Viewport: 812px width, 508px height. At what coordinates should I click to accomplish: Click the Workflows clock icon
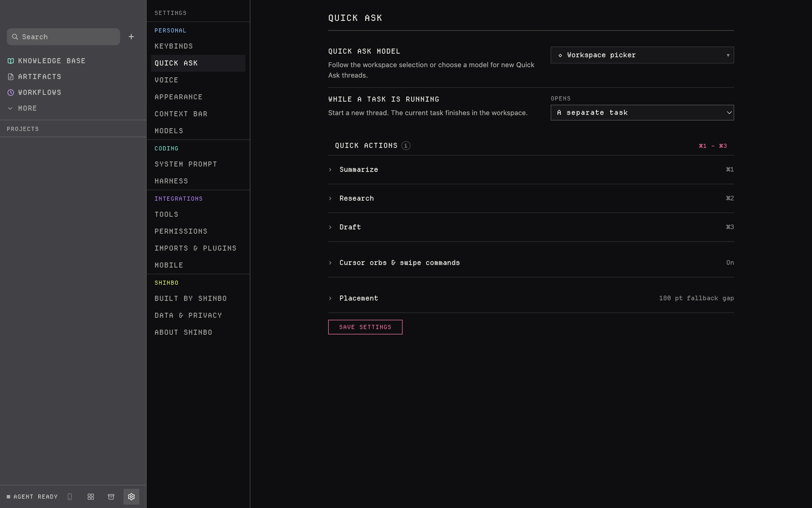11,92
